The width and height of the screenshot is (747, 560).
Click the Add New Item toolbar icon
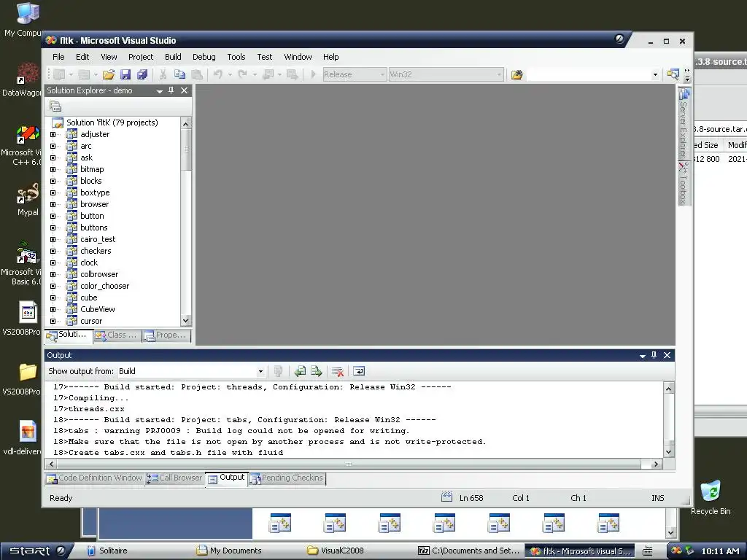85,74
